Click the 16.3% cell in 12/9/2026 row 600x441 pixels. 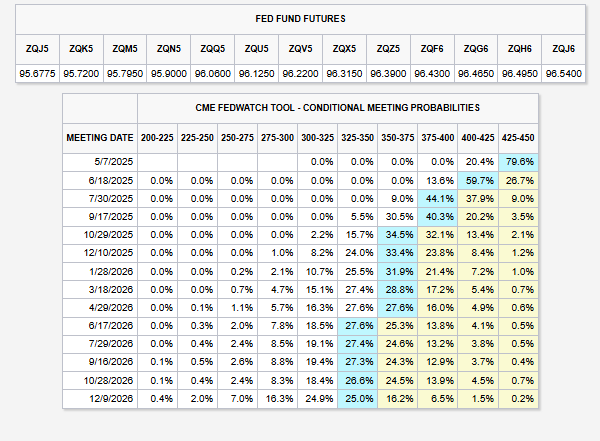coord(277,399)
